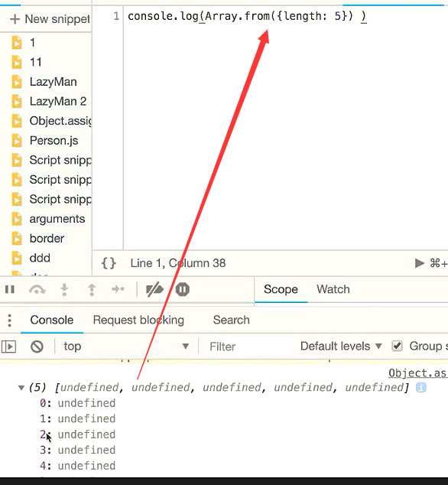
Task: Switch to the Watch tab
Action: click(x=333, y=289)
